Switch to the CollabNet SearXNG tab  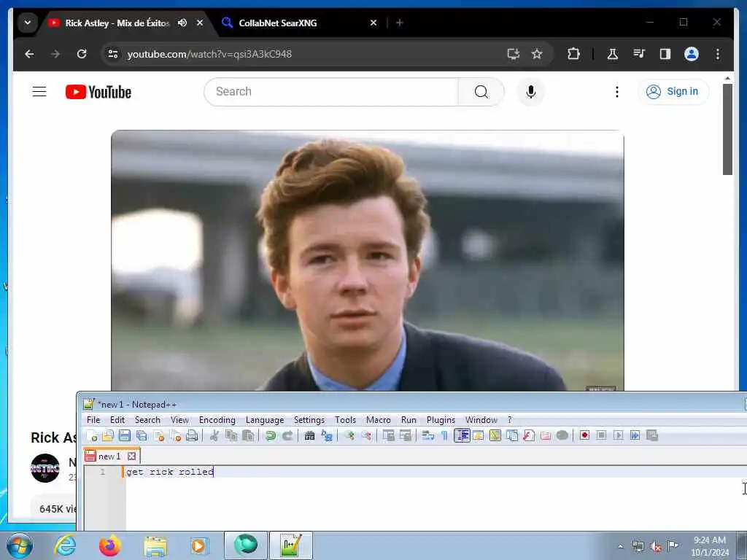[300, 23]
